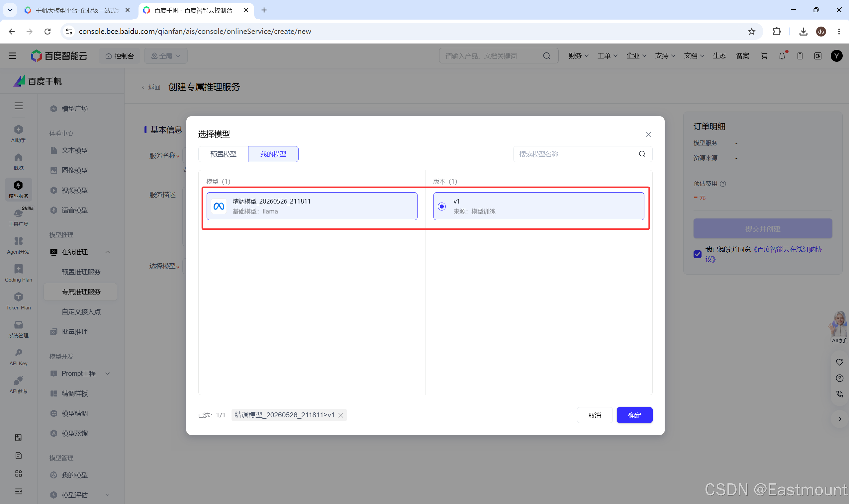Viewport: 849px width, 504px height.
Task: Open 工具广场 in left rail
Action: [x=18, y=217]
